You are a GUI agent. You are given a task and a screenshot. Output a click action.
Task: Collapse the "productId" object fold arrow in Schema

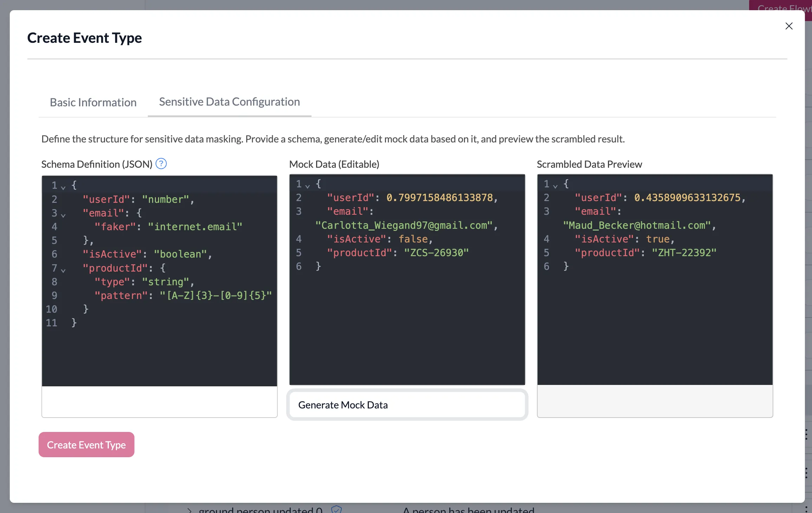click(x=63, y=270)
